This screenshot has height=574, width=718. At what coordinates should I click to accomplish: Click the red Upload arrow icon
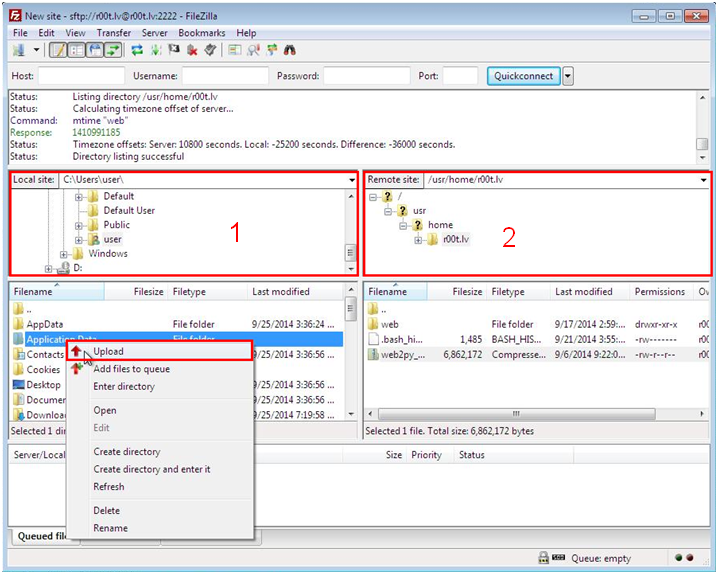click(77, 351)
